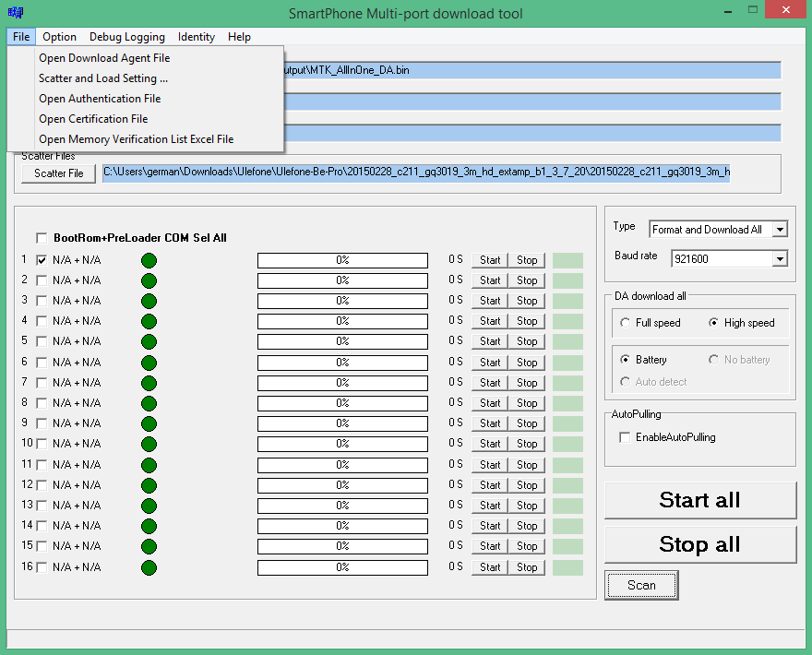Click the Scan button
Screen dimensions: 812x655
tap(641, 585)
